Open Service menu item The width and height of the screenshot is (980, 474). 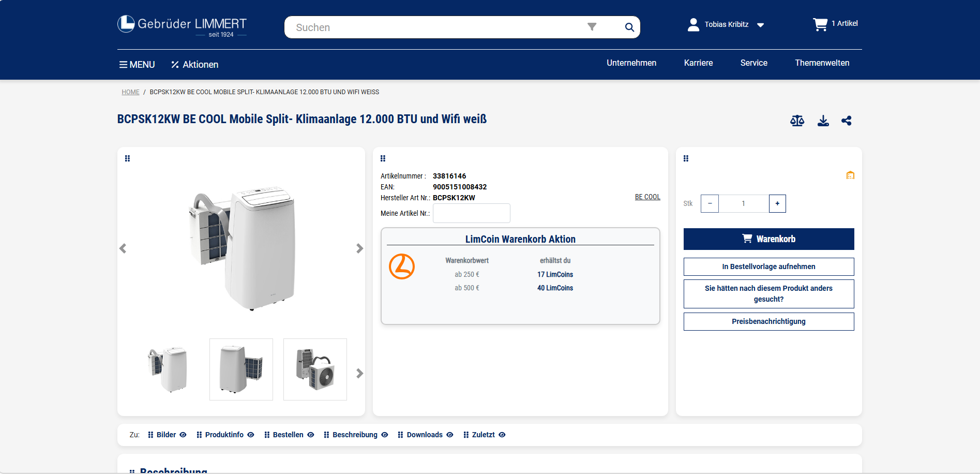(753, 63)
